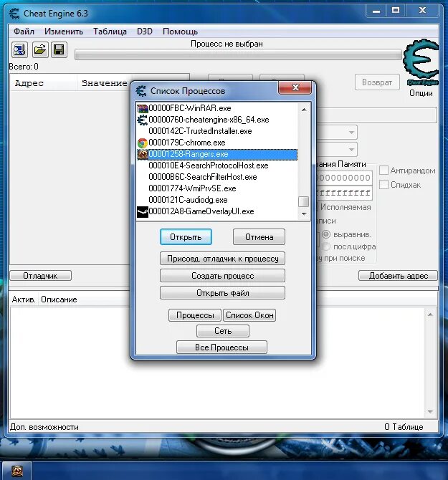The image size is (448, 480).
Task: Click the scan progress bar
Action: pos(238,54)
